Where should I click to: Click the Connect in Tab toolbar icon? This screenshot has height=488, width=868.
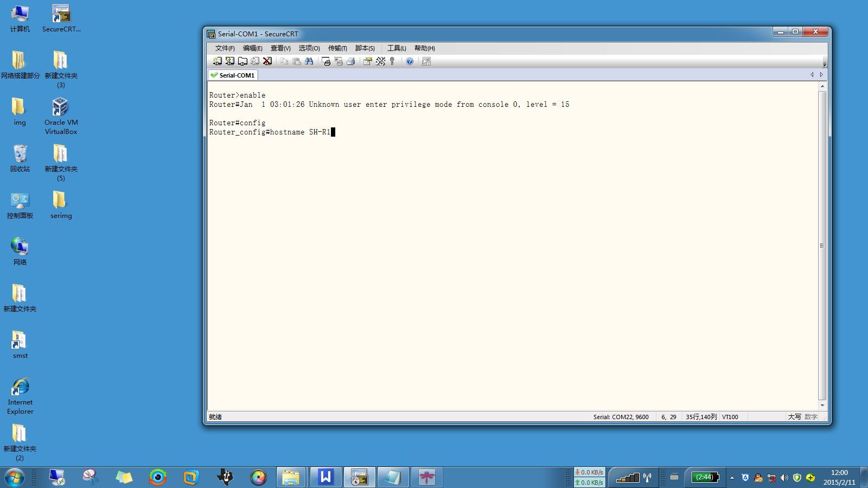pyautogui.click(x=242, y=61)
